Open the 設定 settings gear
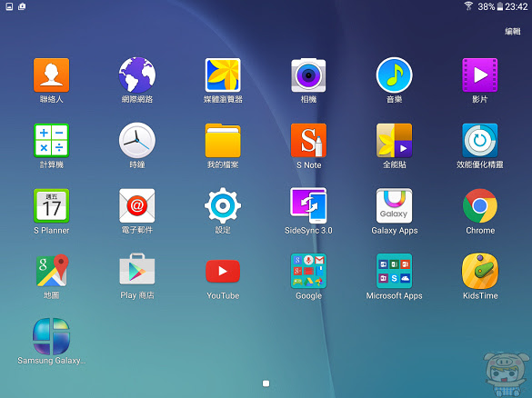This screenshot has width=532, height=398. [x=223, y=205]
